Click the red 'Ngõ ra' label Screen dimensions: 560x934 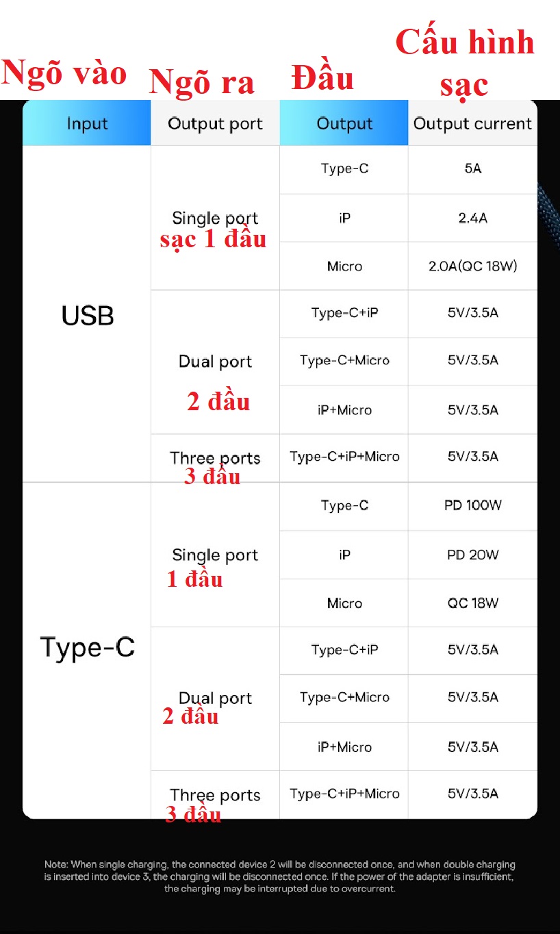[202, 83]
